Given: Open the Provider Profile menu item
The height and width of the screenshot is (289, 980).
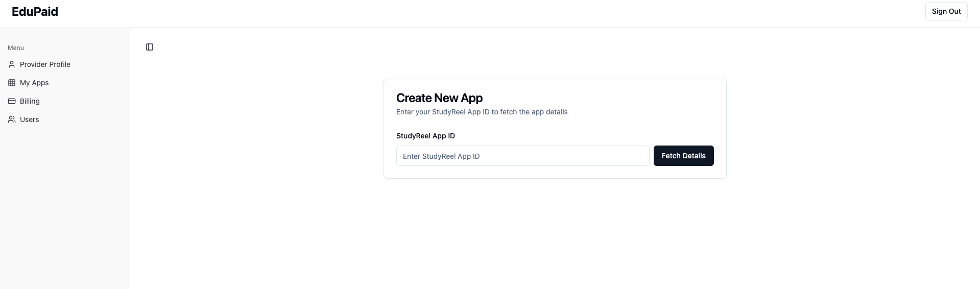Looking at the screenshot, I should tap(45, 64).
